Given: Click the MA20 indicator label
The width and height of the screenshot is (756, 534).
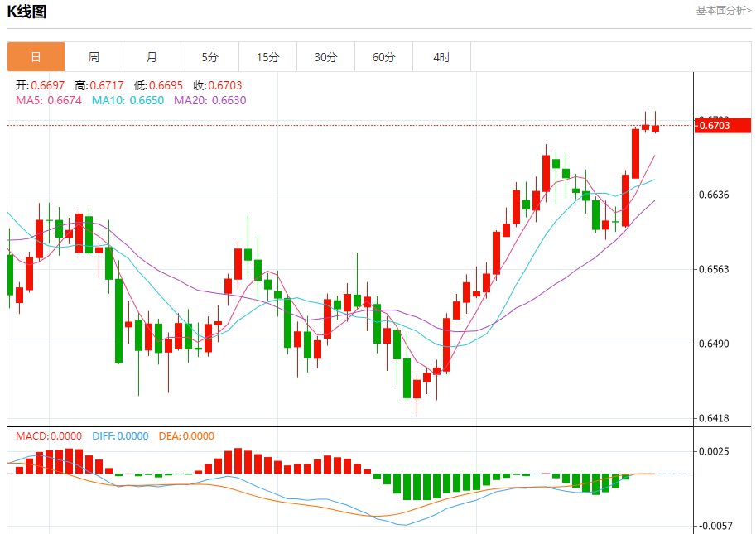Looking at the screenshot, I should coord(209,100).
